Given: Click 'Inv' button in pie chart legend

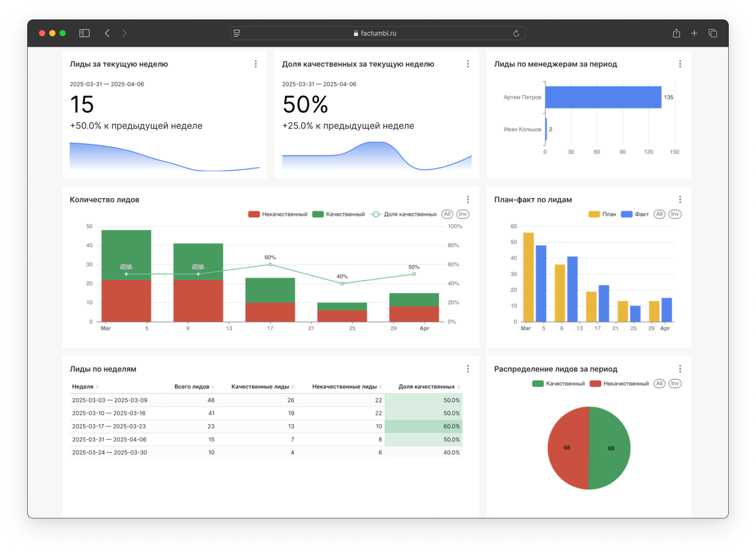Looking at the screenshot, I should click(675, 383).
